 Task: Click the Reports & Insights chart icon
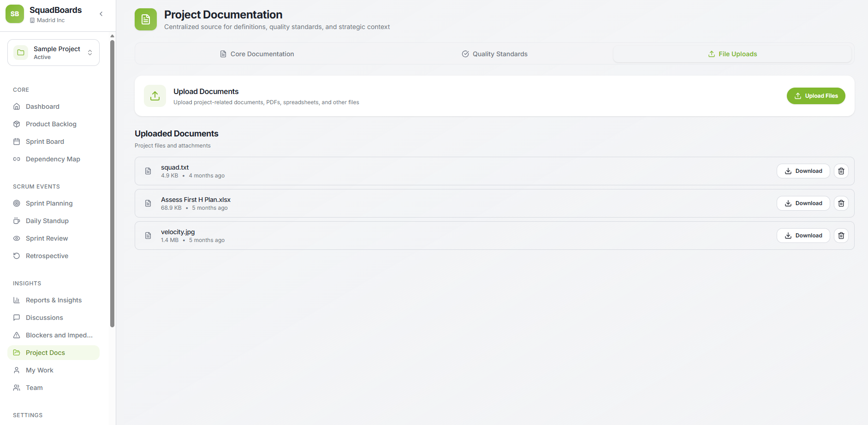[x=17, y=300]
